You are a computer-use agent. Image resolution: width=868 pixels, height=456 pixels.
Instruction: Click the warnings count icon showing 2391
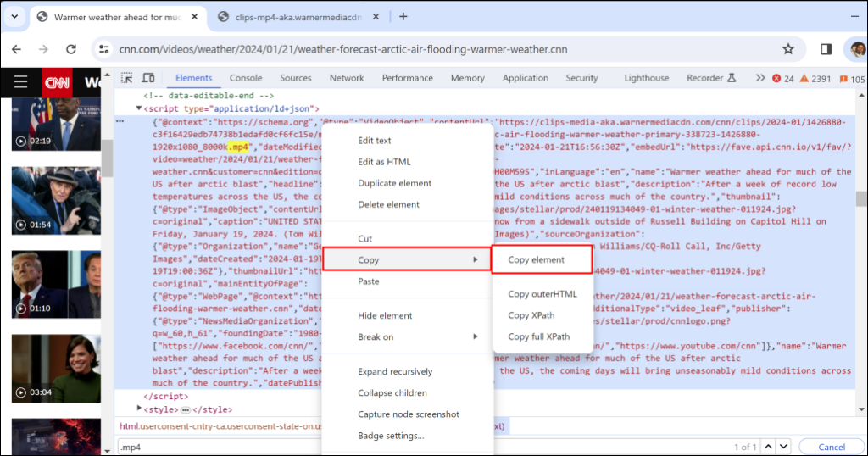(815, 78)
